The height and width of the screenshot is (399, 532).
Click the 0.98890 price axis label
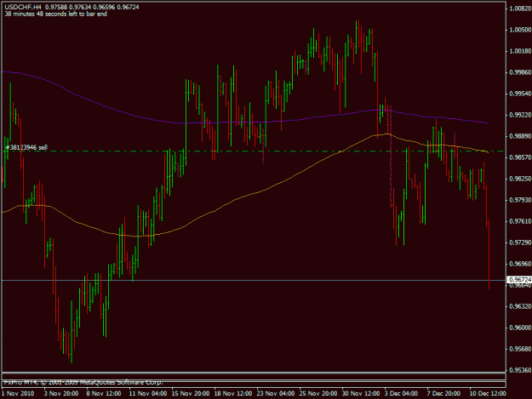(520, 136)
